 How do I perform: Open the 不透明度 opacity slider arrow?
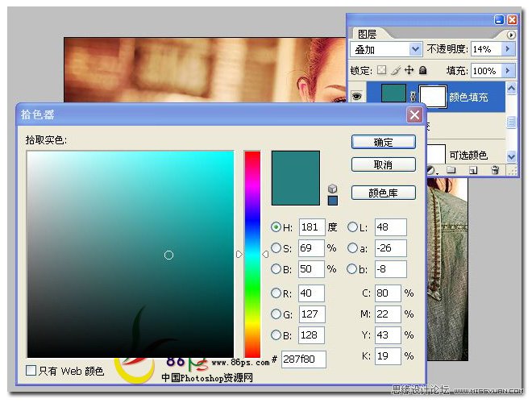pos(508,49)
